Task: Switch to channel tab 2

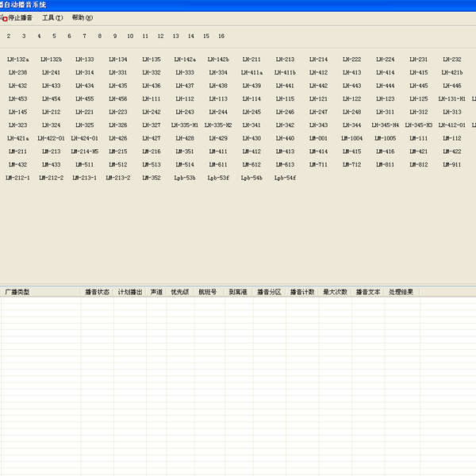Action: click(9, 36)
